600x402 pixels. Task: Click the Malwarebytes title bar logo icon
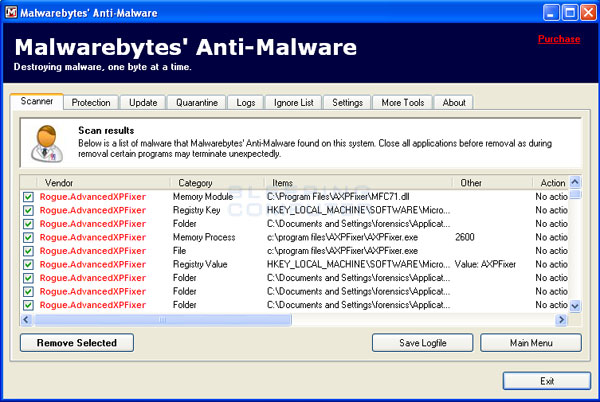tap(11, 12)
